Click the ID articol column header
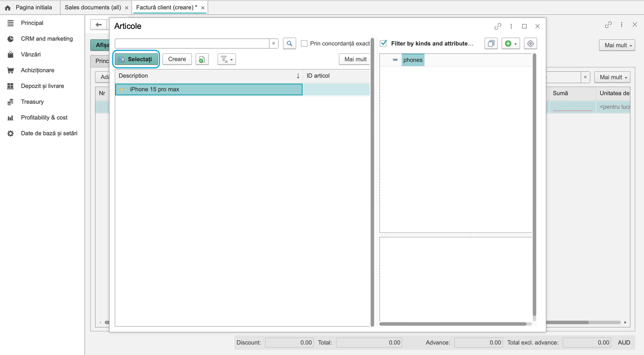 click(336, 76)
